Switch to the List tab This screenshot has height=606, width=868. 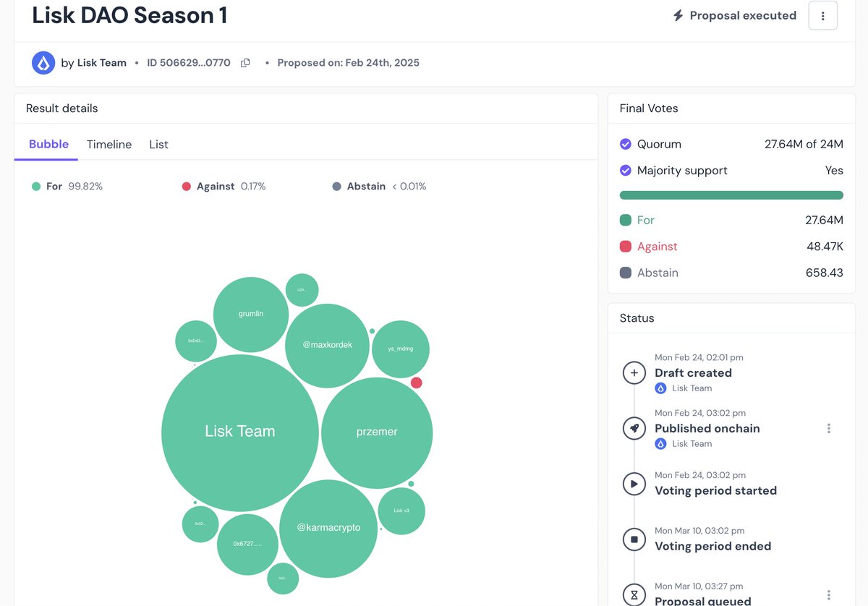tap(158, 144)
